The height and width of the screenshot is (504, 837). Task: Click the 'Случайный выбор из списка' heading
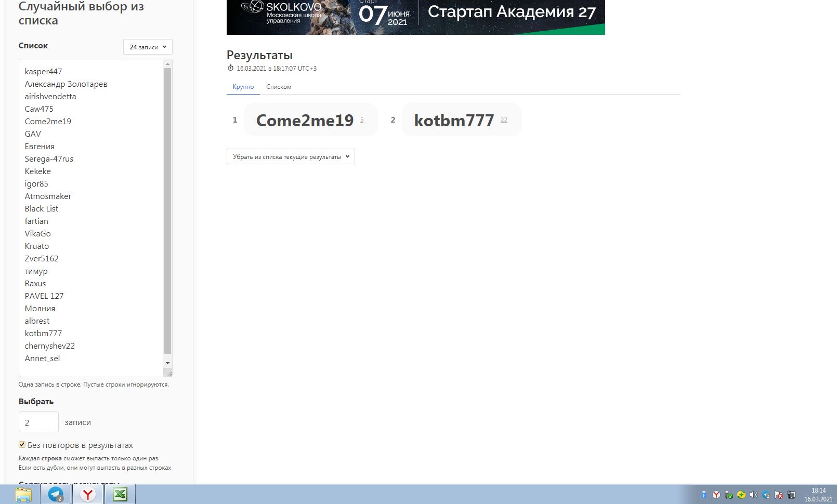tap(81, 14)
